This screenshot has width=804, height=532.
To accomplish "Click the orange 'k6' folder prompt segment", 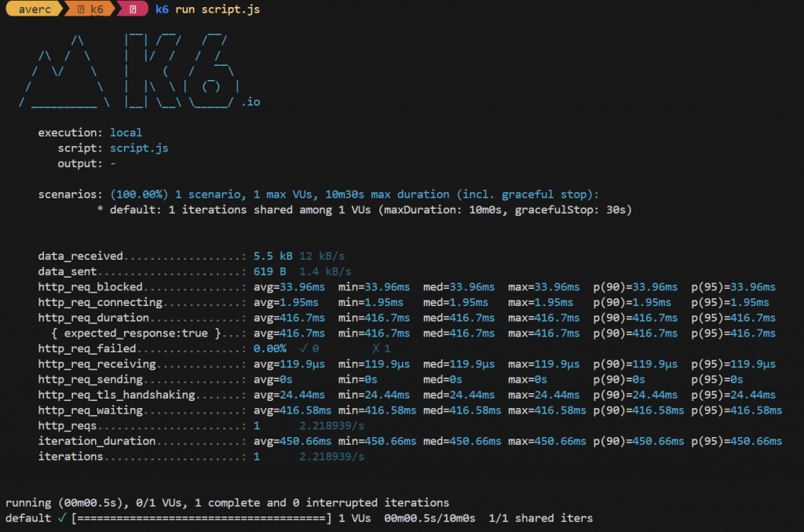I will pos(90,9).
